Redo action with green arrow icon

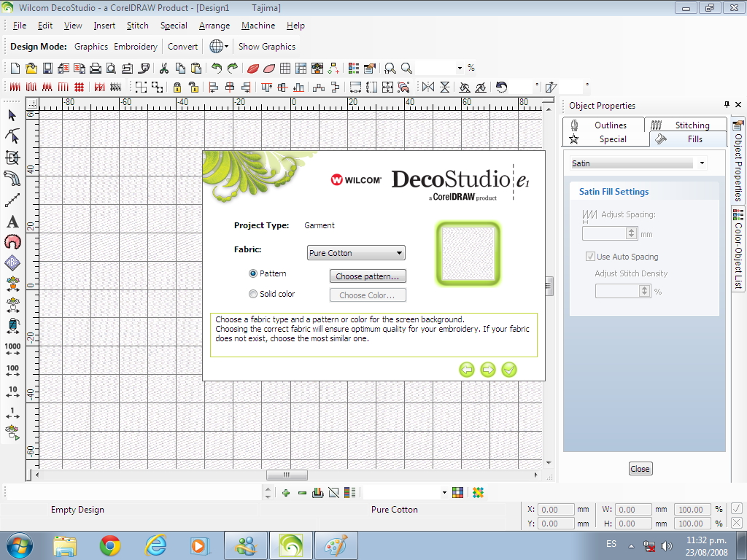[233, 68]
